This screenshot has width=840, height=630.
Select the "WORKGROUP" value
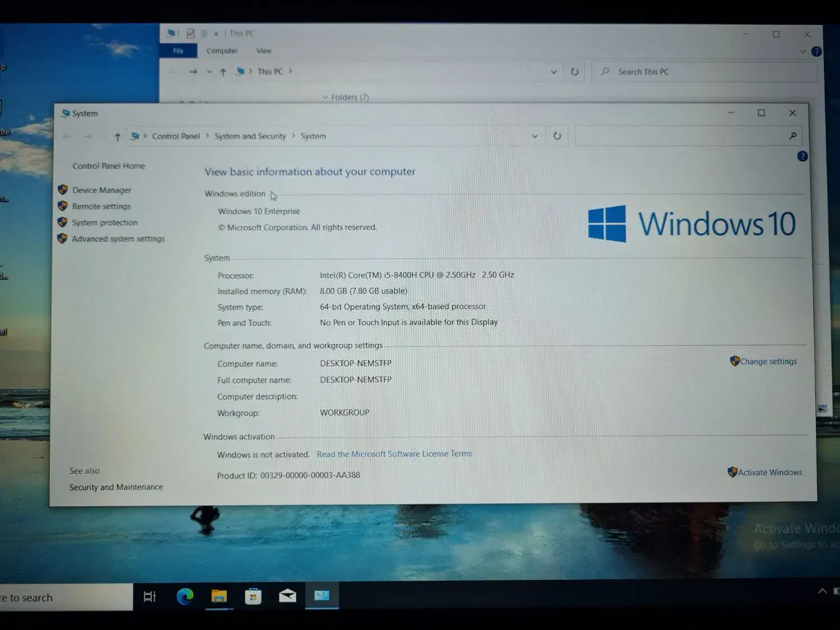tap(344, 413)
